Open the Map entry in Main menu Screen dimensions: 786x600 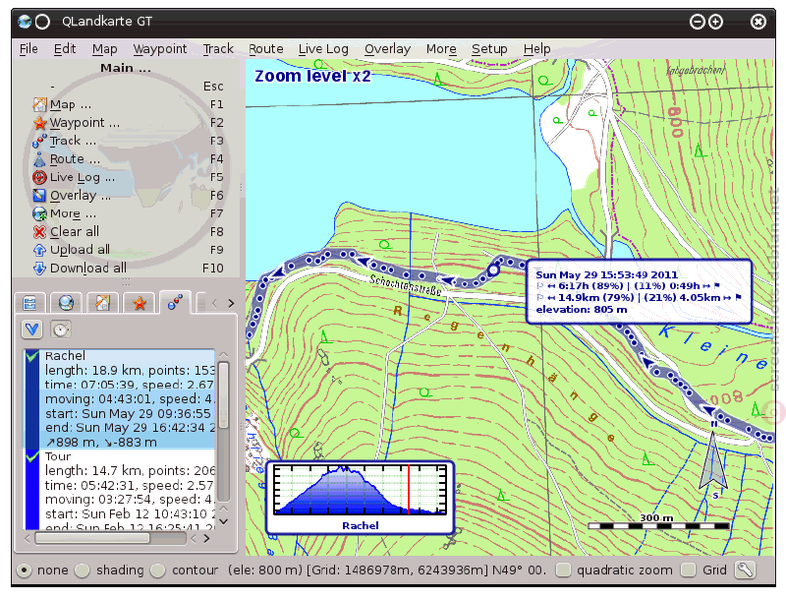(x=128, y=105)
